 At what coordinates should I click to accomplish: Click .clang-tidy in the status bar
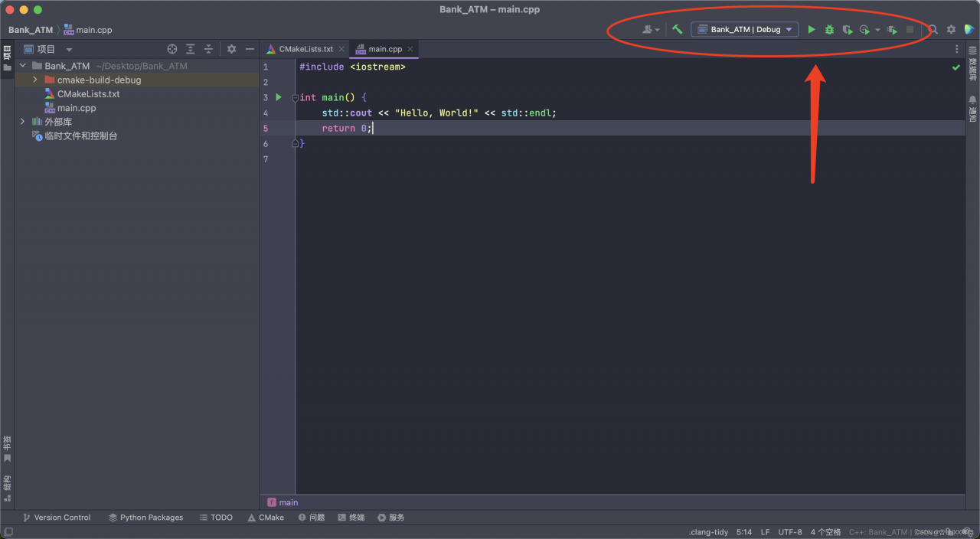(x=708, y=532)
